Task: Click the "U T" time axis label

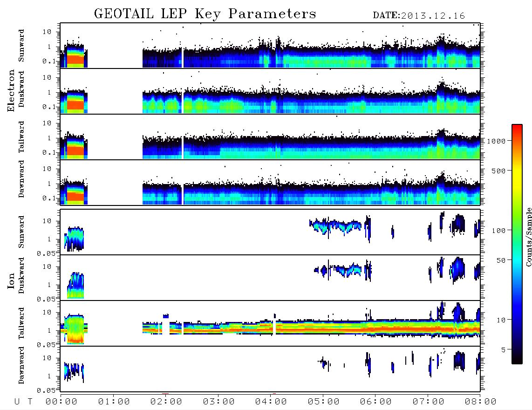Action: [x=23, y=402]
